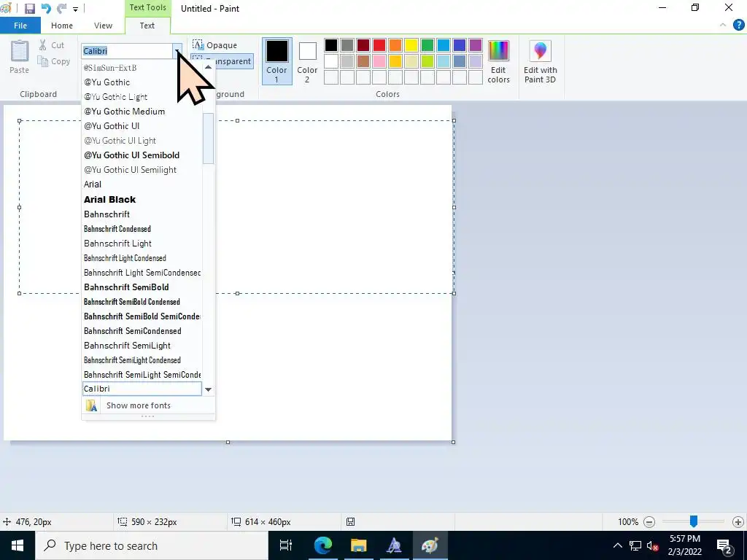Open the File menu

tap(20, 26)
